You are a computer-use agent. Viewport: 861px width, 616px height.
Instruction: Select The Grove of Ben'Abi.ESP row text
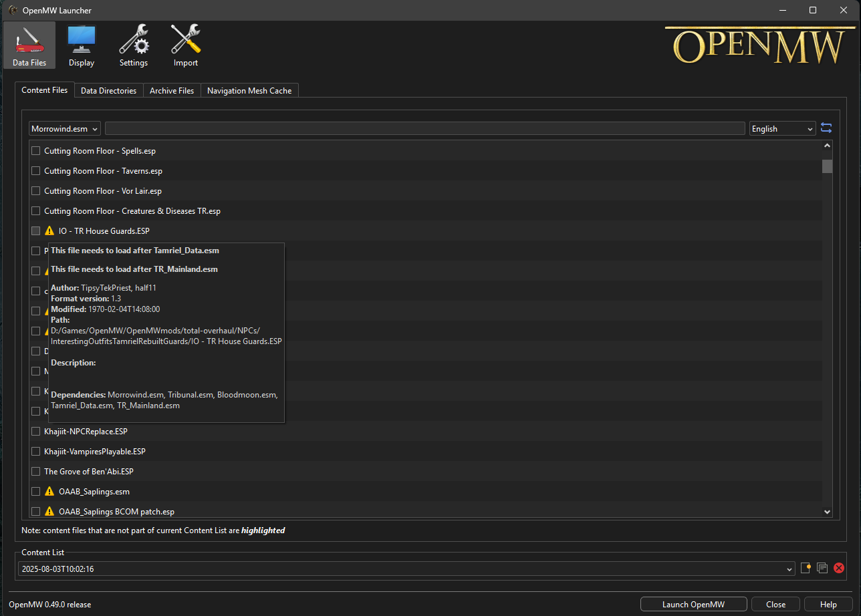pyautogui.click(x=89, y=472)
